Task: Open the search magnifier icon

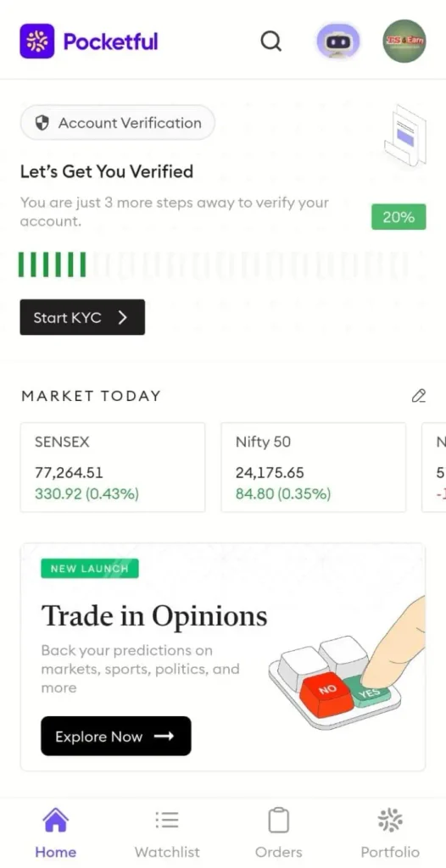Action: pos(271,41)
